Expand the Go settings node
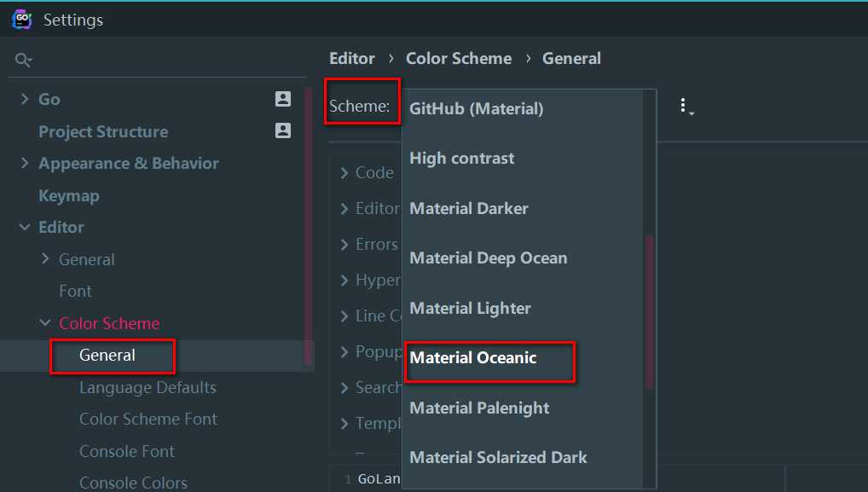The image size is (868, 492). [x=25, y=99]
